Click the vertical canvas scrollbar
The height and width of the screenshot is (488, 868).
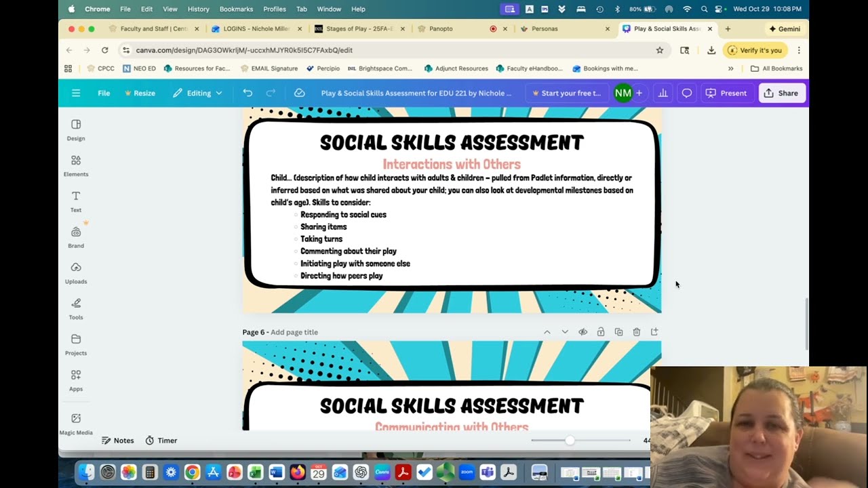(x=806, y=323)
